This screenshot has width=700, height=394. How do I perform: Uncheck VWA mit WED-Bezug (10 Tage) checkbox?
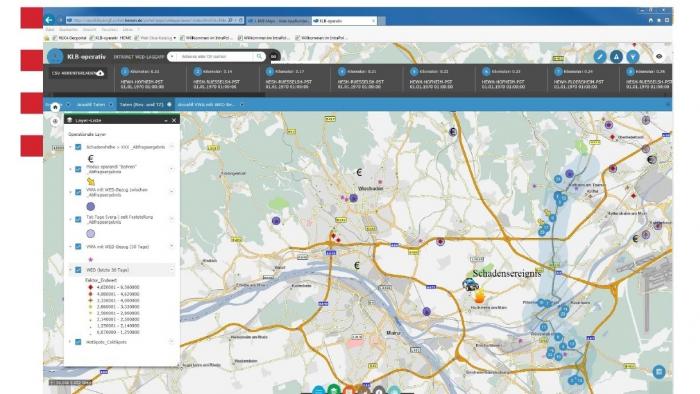coord(78,246)
